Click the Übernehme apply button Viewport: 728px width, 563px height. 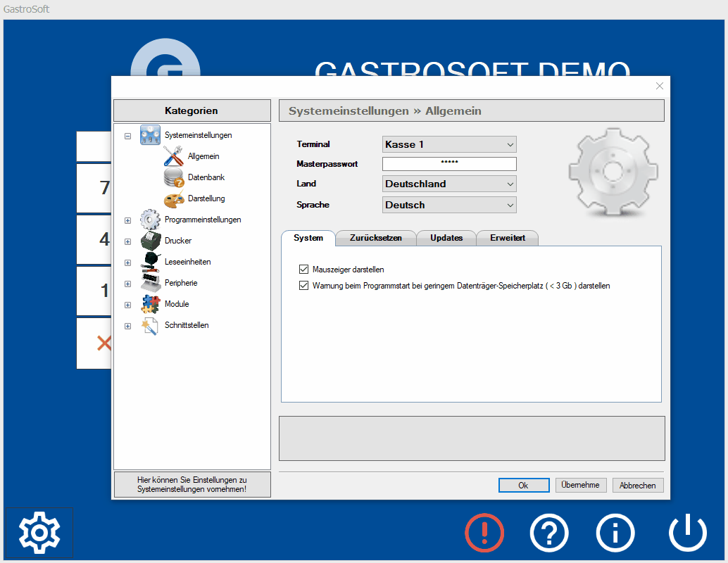580,485
